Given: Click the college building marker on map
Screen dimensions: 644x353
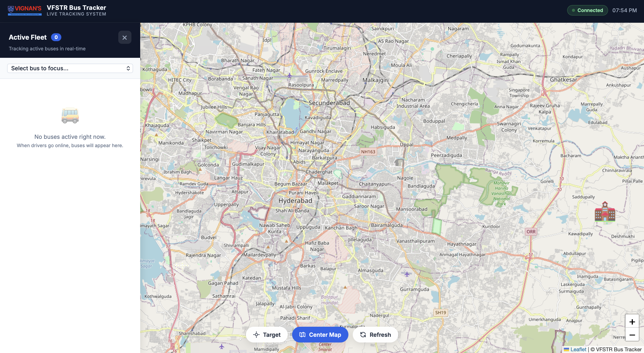Looking at the screenshot, I should [x=605, y=211].
